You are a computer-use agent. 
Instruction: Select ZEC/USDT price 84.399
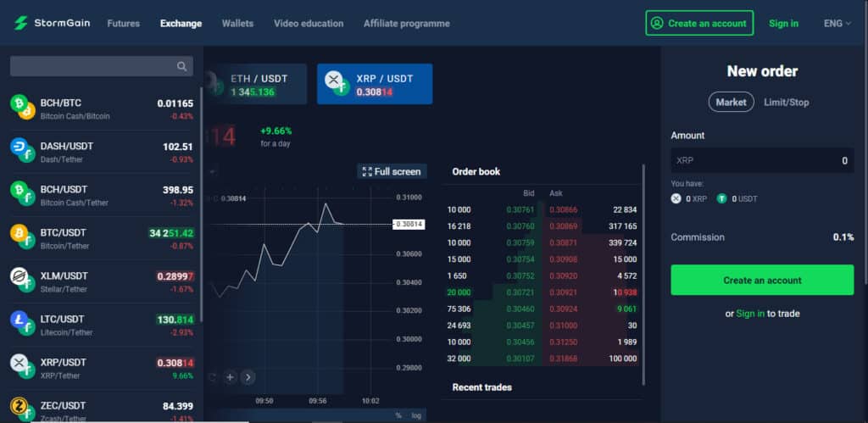tap(178, 406)
